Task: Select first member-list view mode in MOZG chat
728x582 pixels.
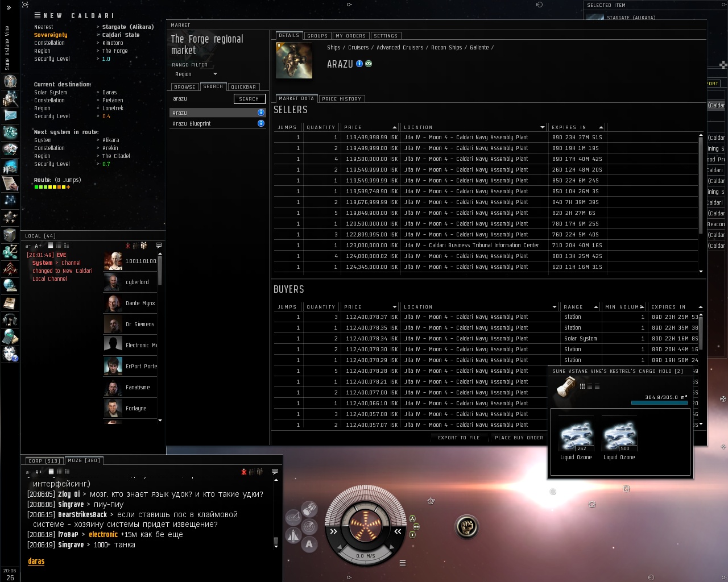Action: 51,471
